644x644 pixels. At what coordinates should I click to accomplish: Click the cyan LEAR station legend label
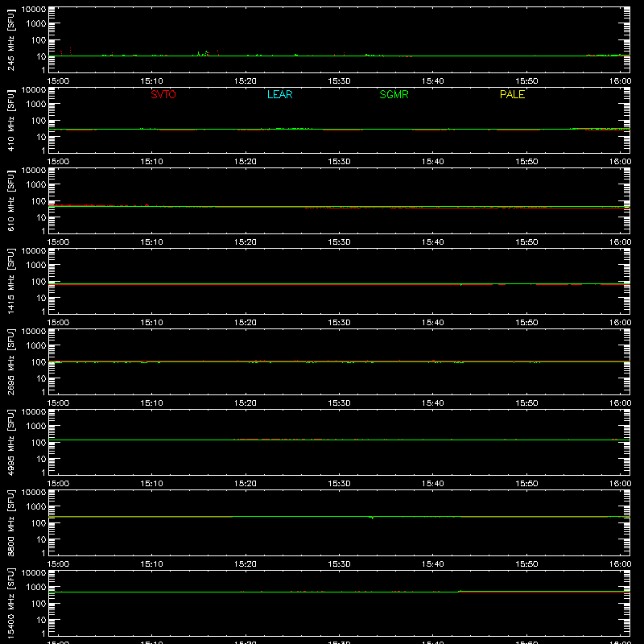(x=279, y=94)
